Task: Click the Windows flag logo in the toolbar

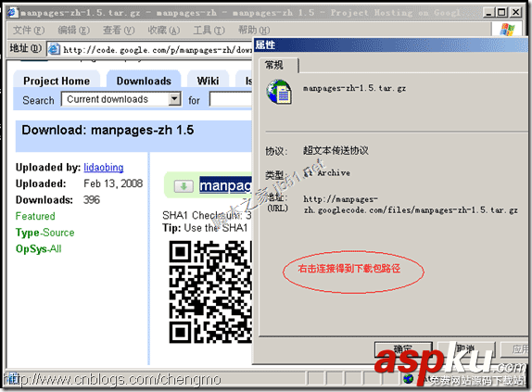Action: pyautogui.click(x=507, y=30)
